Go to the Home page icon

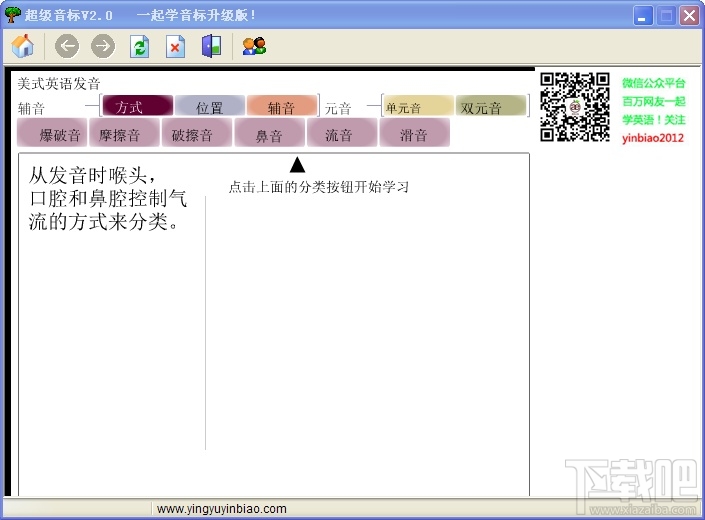23,46
